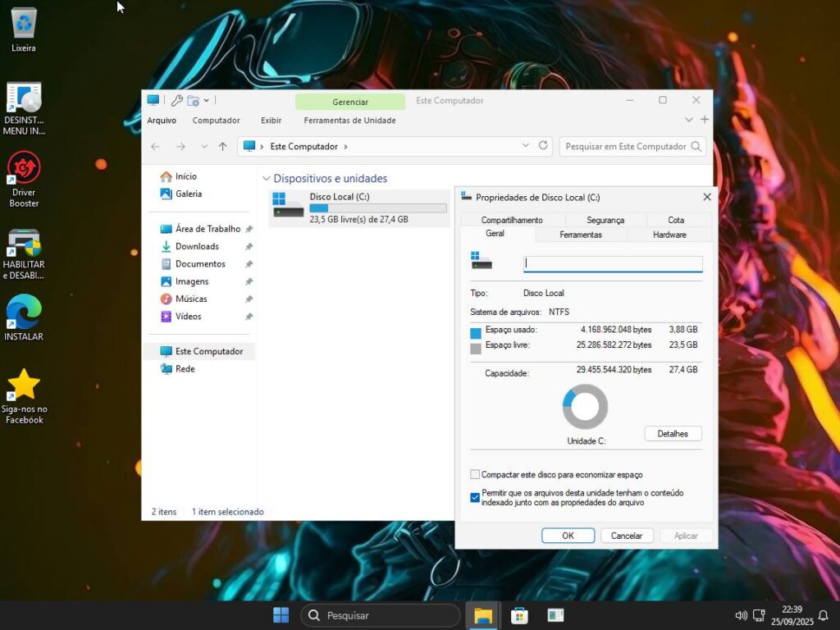Open the Driver Booster desktop shortcut
This screenshot has width=840, height=630.
(x=24, y=168)
